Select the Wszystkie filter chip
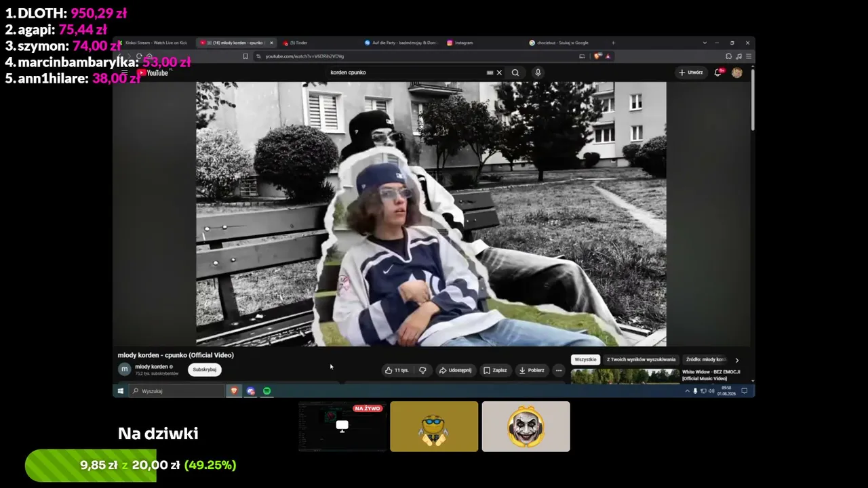This screenshot has height=488, width=868. point(585,360)
